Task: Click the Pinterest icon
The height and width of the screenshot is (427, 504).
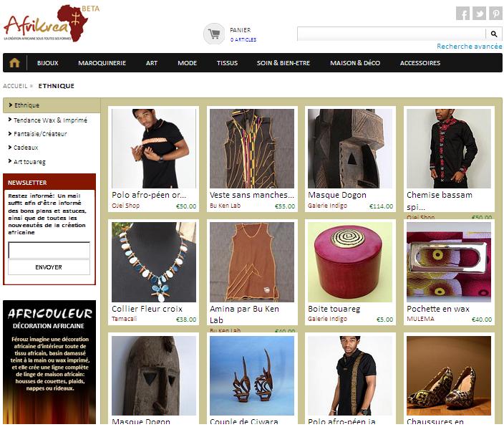Action: click(495, 14)
